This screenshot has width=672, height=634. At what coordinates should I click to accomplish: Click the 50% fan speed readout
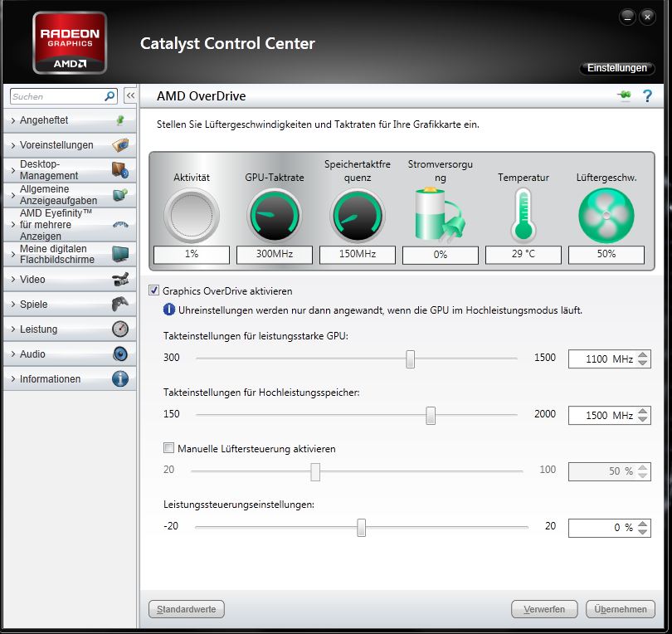tap(606, 254)
